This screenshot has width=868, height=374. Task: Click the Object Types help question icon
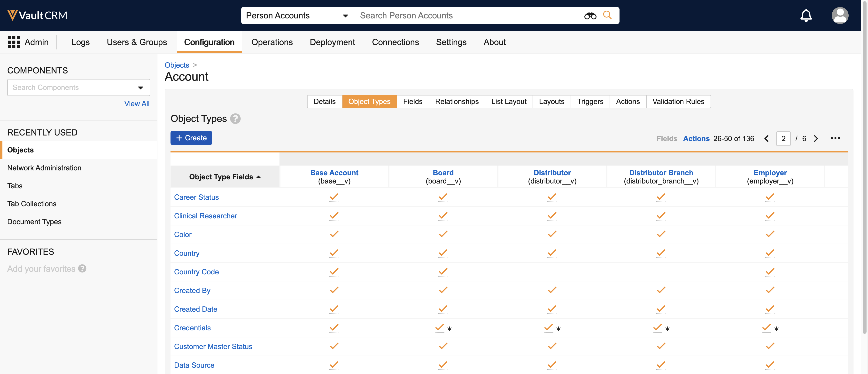(x=235, y=119)
